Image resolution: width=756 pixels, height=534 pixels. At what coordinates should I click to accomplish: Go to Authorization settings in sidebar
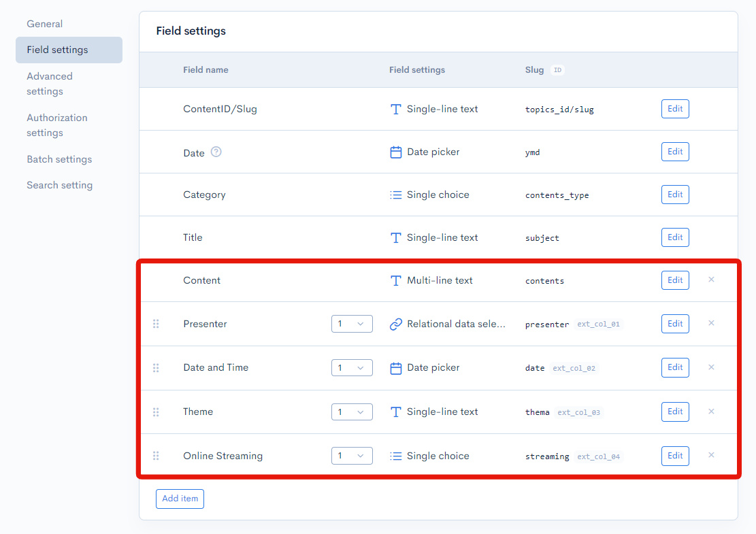[57, 125]
